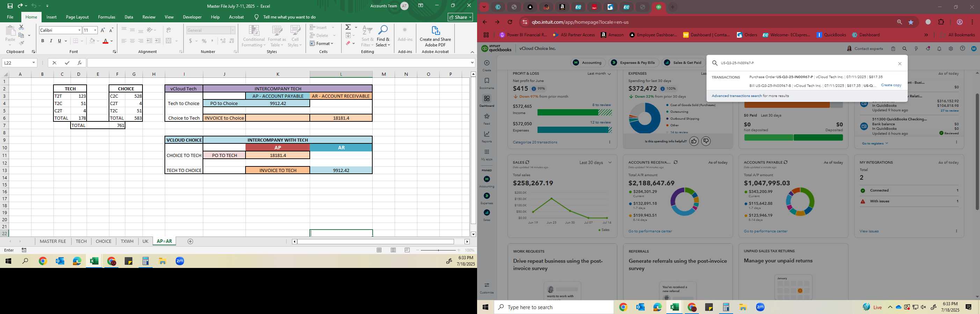The height and width of the screenshot is (314, 980).
Task: Click Chrome extensions puzzle icon
Action: (x=941, y=22)
